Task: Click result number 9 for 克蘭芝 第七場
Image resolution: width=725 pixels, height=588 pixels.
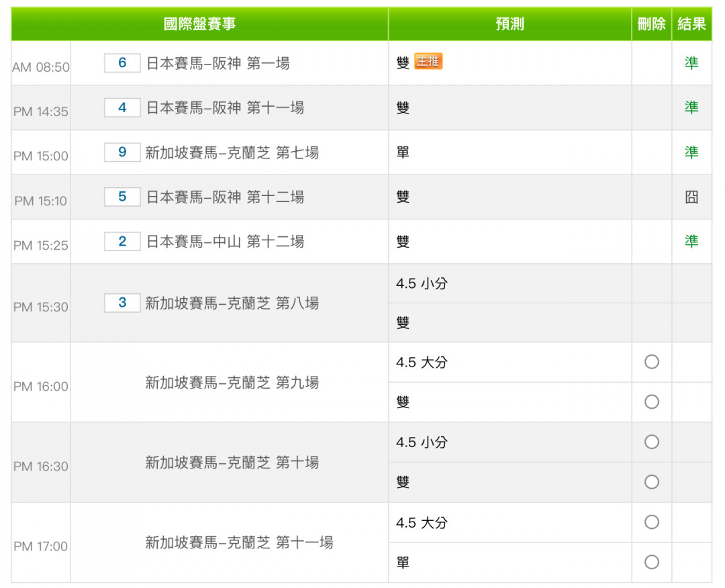Action: pos(122,152)
